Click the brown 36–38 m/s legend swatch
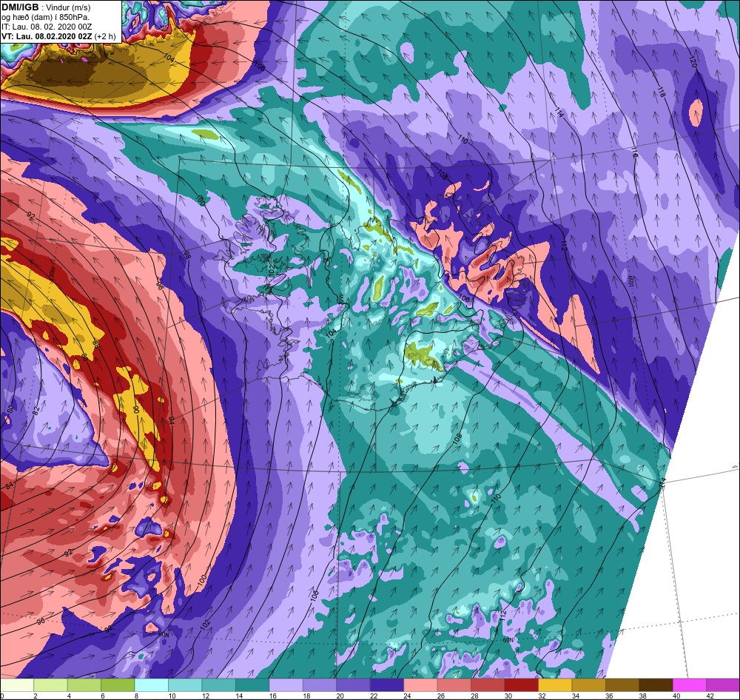This screenshot has width=740, height=700. pyautogui.click(x=622, y=685)
